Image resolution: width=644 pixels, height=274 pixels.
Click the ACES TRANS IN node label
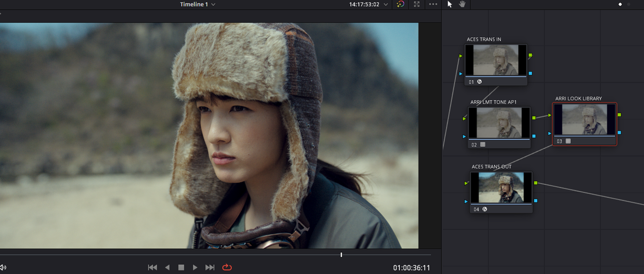(484, 39)
